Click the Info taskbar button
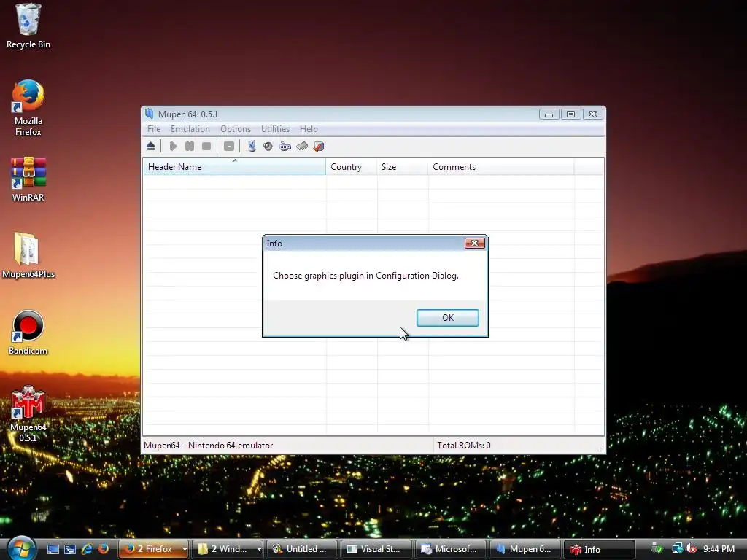The height and width of the screenshot is (560, 747). tap(600, 549)
